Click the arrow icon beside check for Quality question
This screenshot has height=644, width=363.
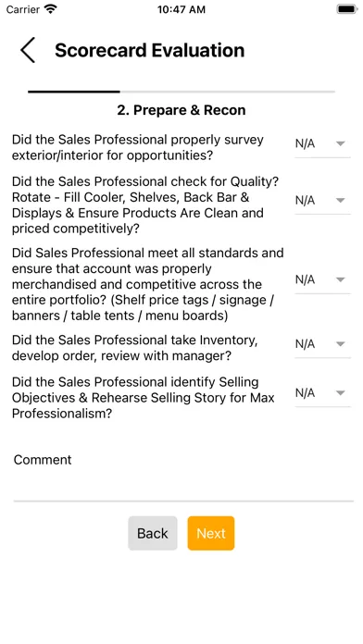coord(340,201)
